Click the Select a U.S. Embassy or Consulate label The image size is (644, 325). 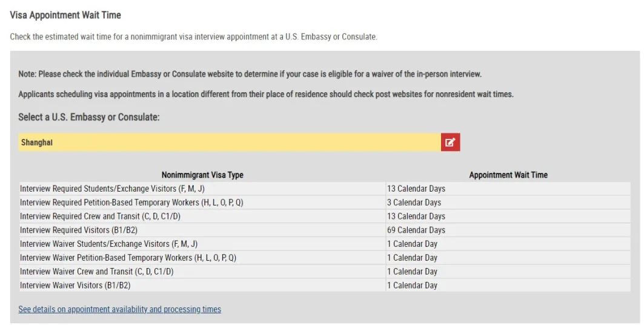[88, 117]
